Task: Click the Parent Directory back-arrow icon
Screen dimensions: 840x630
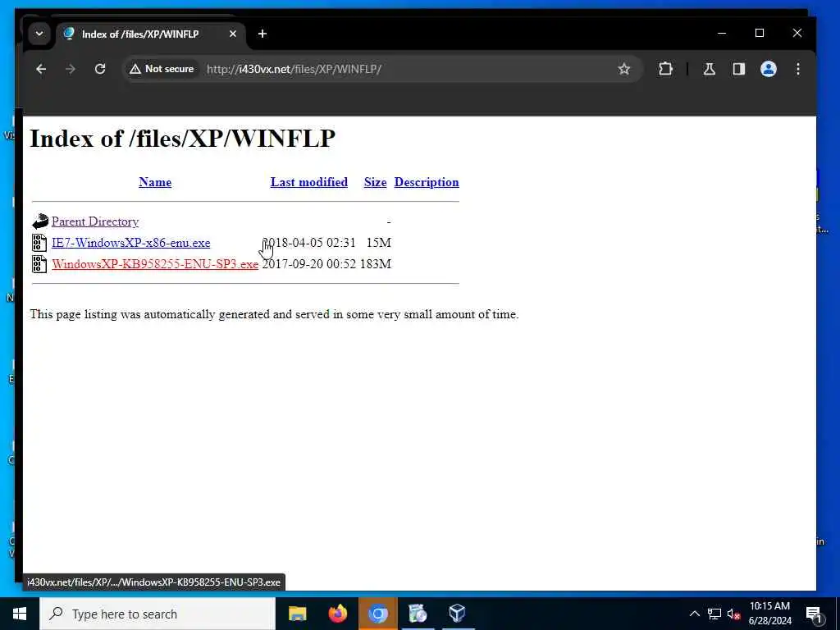Action: coord(39,221)
